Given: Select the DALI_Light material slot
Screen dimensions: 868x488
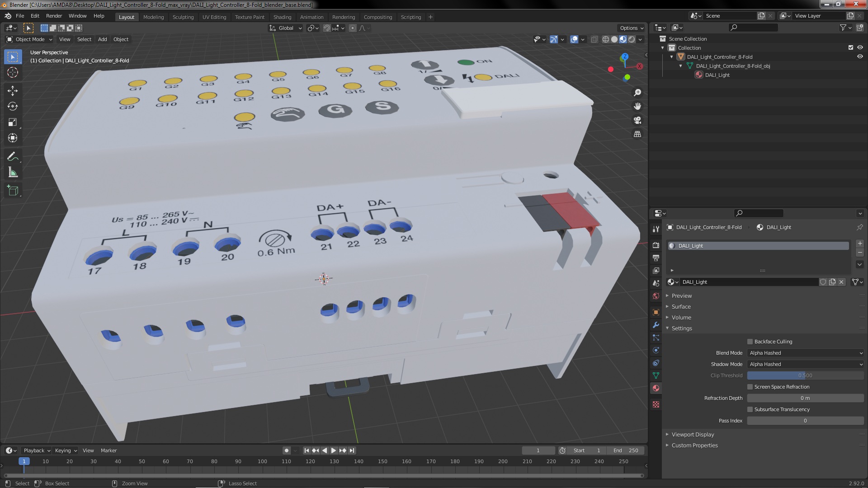Looking at the screenshot, I should pyautogui.click(x=758, y=246).
